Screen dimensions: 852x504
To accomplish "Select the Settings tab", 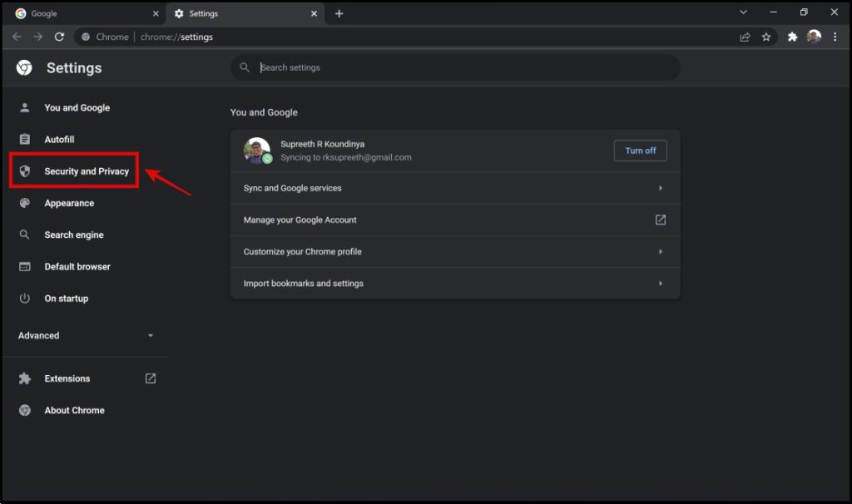I will tap(244, 13).
